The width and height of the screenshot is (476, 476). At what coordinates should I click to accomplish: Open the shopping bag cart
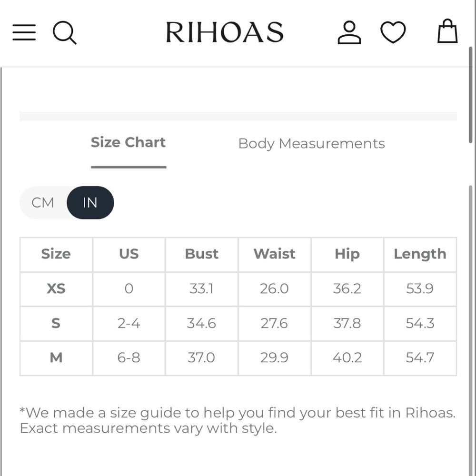447,31
